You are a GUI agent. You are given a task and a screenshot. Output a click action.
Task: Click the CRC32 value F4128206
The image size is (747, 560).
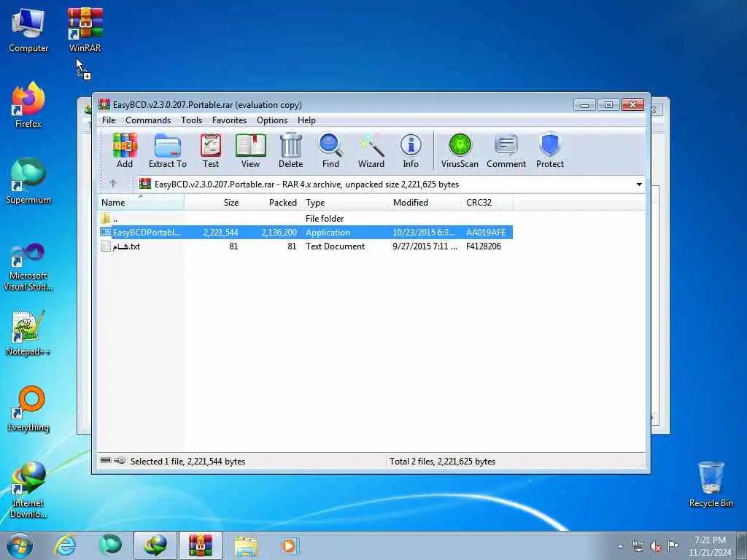pos(484,246)
